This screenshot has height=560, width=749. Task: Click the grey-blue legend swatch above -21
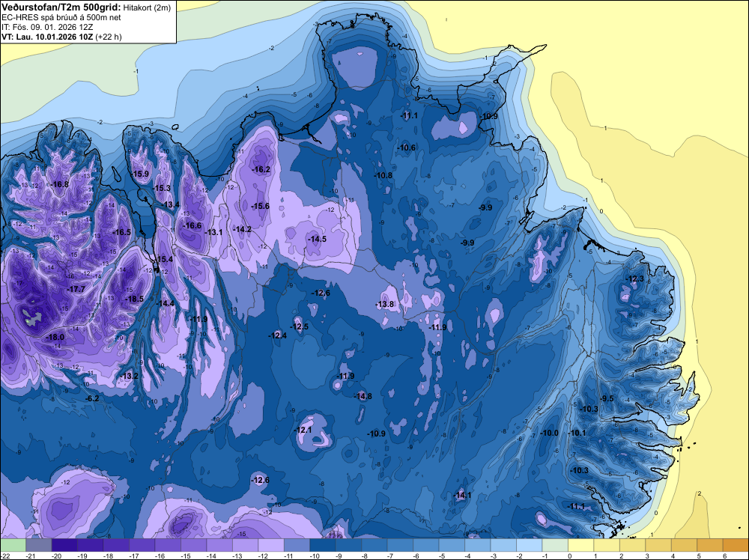coord(39,545)
